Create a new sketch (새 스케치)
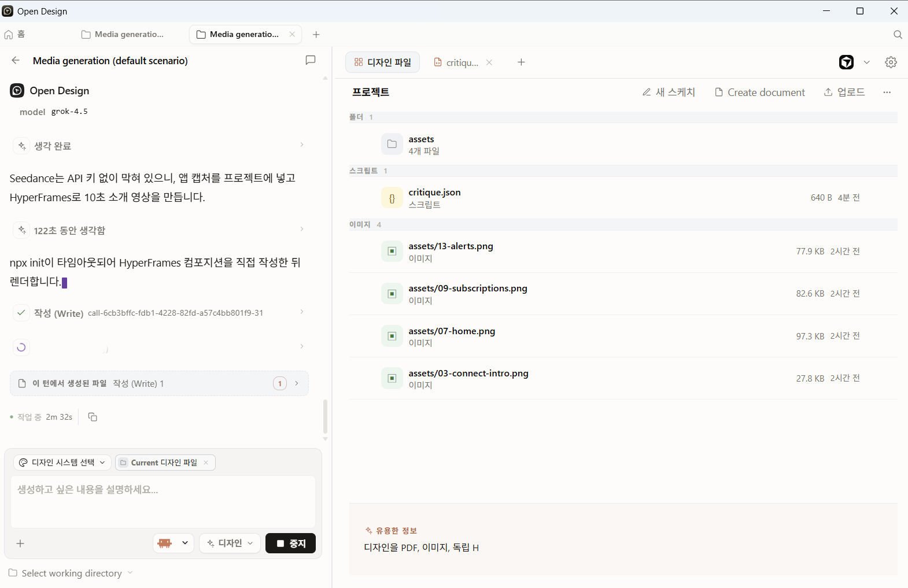Viewport: 908px width, 588px height. point(669,93)
